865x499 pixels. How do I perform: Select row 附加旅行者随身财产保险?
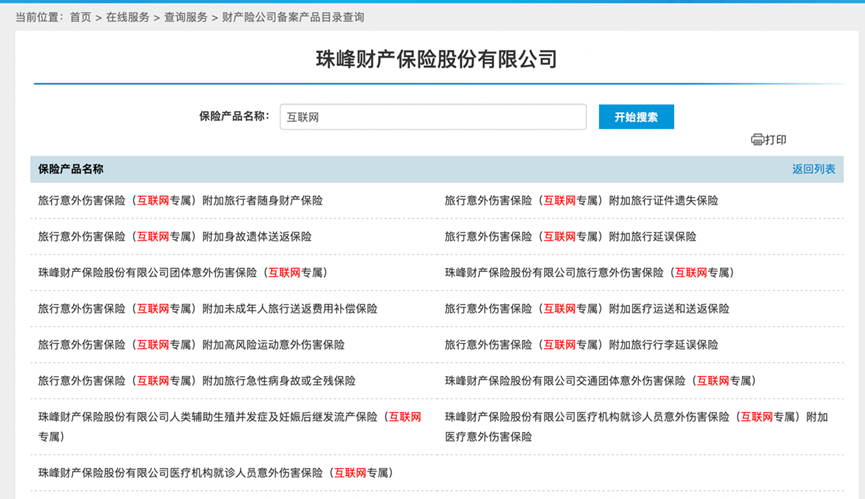180,201
